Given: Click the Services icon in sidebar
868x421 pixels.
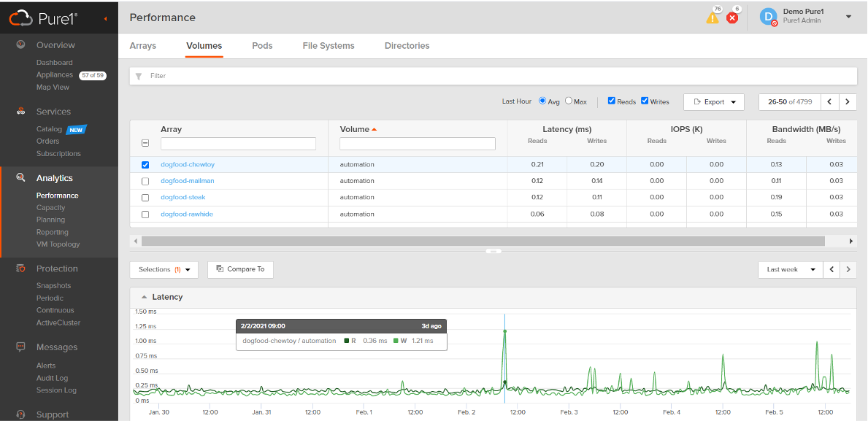Looking at the screenshot, I should click(20, 111).
